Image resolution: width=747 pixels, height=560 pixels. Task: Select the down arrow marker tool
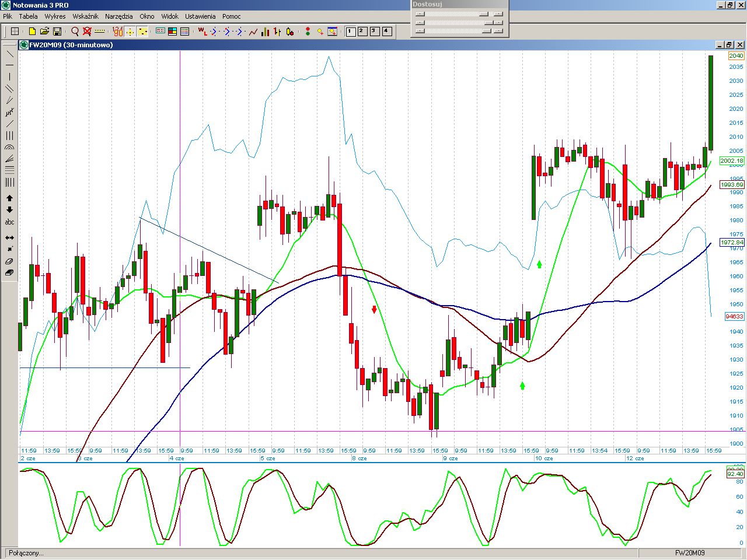tap(9, 210)
